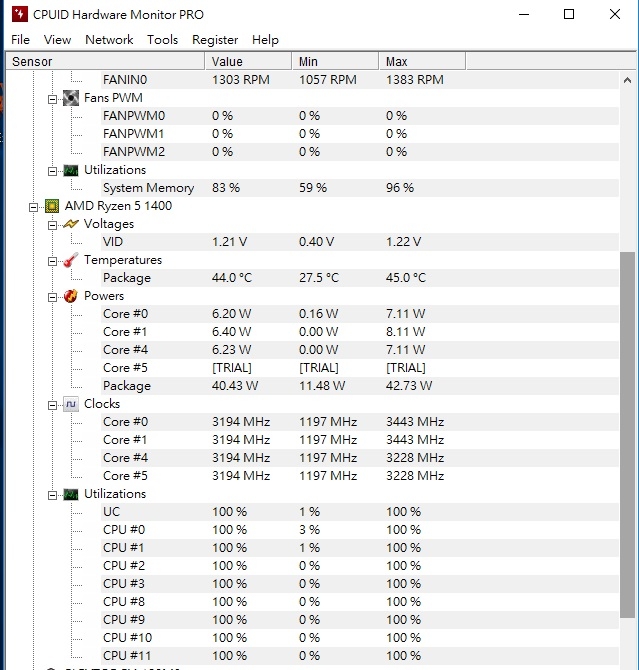Click the Voltages lightning icon

pos(71,224)
